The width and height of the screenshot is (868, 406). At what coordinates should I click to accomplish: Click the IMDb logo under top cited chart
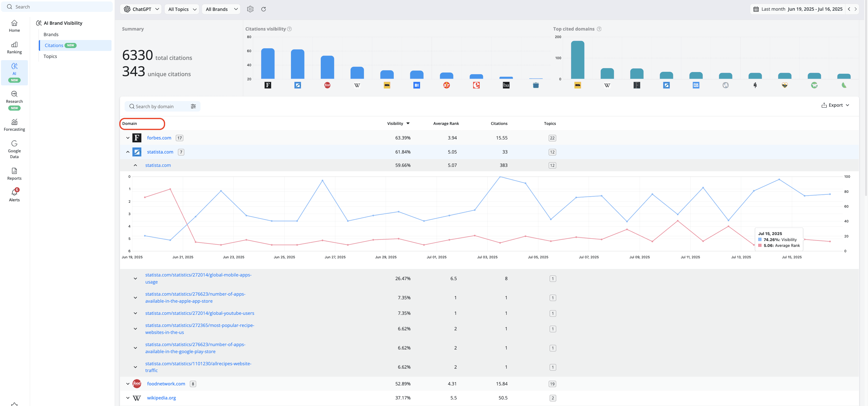point(578,85)
